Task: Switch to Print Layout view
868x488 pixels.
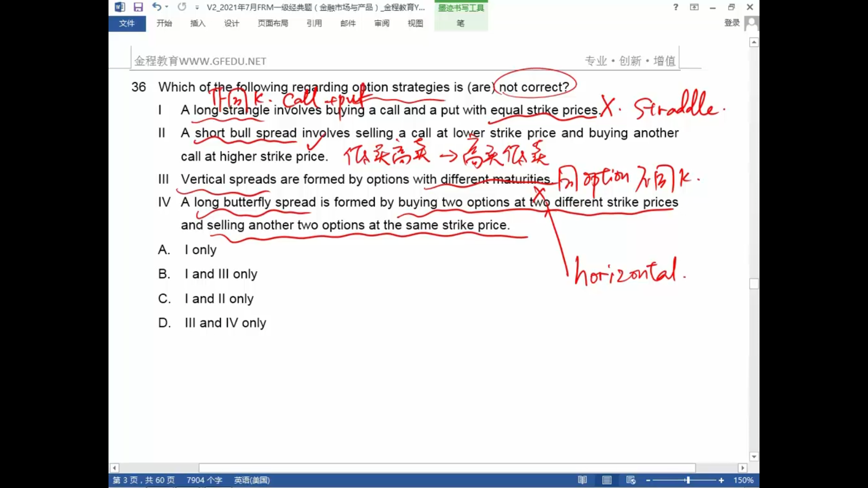Action: [x=607, y=480]
